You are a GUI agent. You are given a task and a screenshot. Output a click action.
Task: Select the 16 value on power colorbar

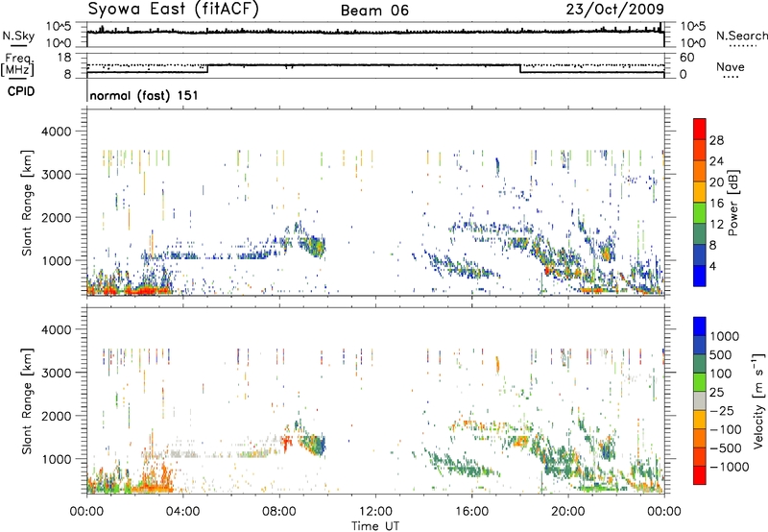coord(716,204)
